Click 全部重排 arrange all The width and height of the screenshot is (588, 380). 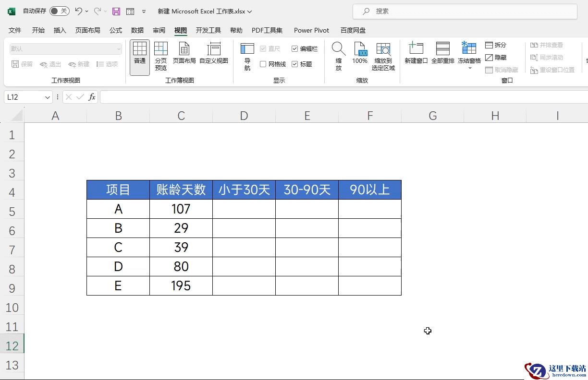(x=443, y=53)
